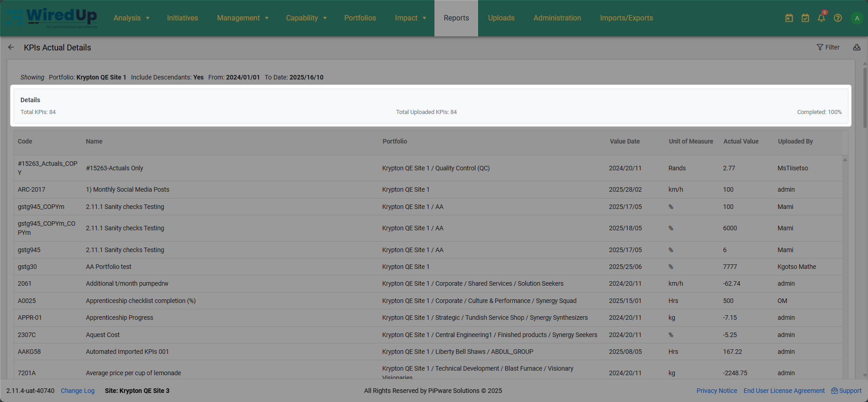868x402 pixels.
Task: Click 'Apprenticeship Progress' row name
Action: point(120,318)
